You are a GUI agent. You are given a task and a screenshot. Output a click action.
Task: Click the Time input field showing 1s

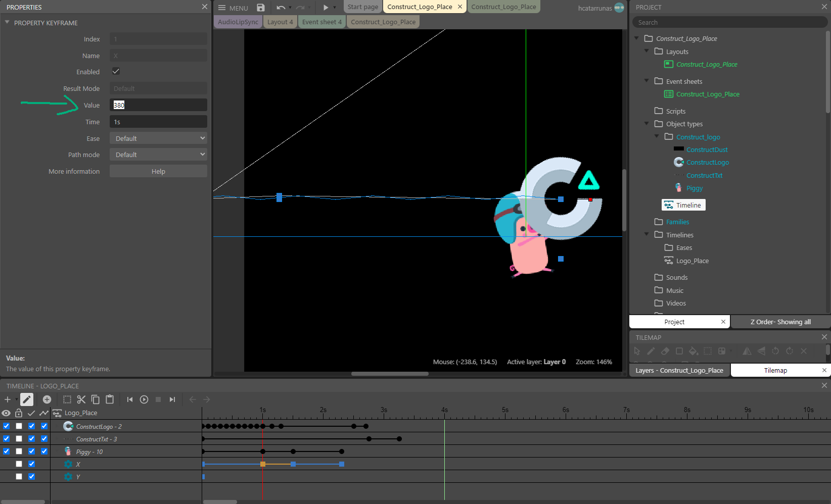pos(158,122)
